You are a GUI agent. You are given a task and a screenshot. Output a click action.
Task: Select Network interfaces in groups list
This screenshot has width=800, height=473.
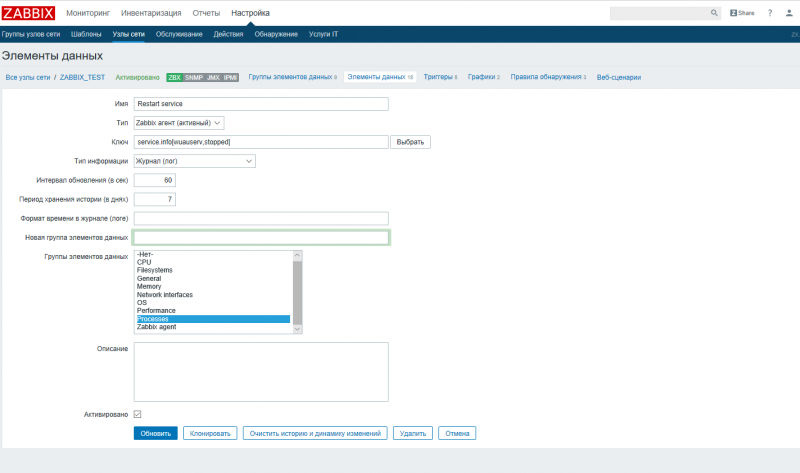click(x=213, y=295)
